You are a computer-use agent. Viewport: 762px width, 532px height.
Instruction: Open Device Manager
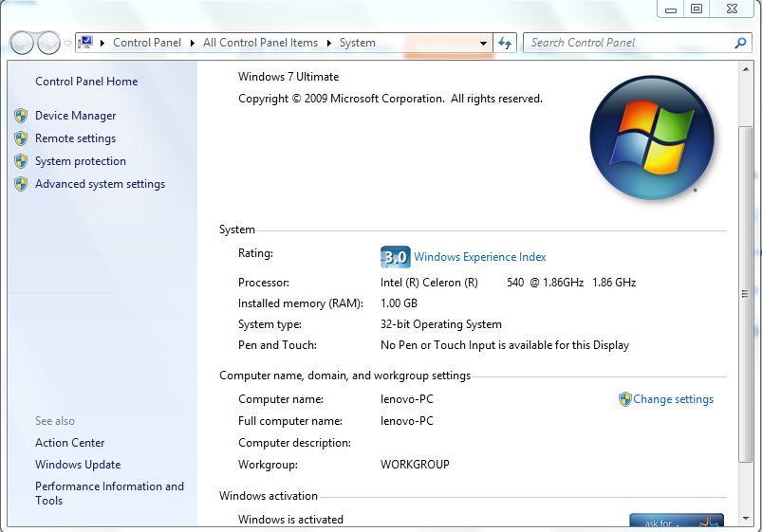75,116
